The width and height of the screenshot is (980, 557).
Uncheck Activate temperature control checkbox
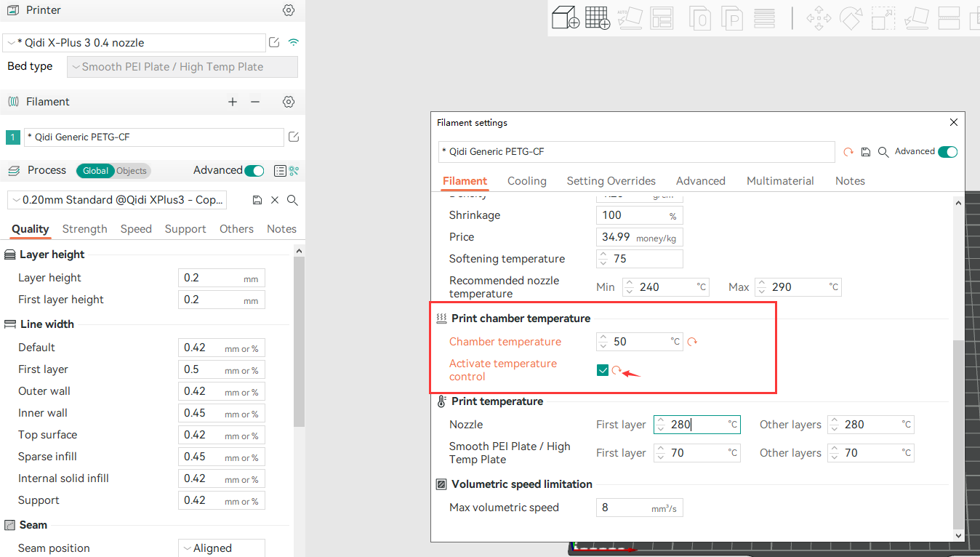point(603,370)
